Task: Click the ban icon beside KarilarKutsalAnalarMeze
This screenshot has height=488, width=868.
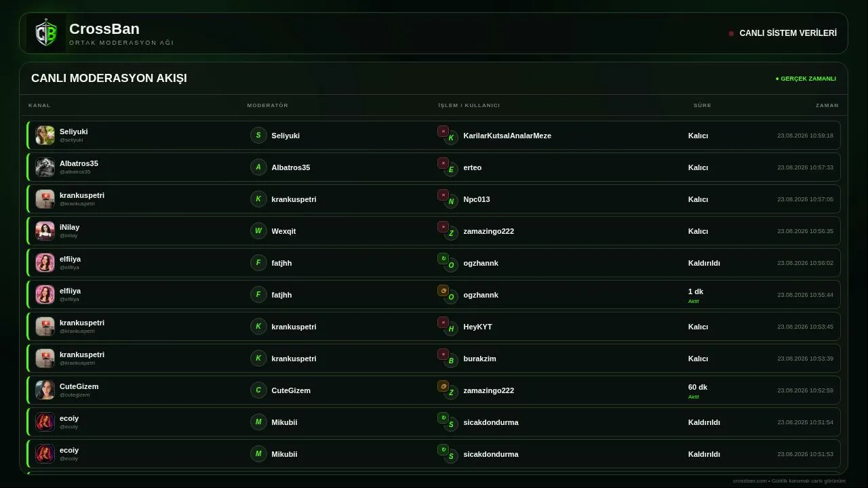Action: [x=443, y=131]
